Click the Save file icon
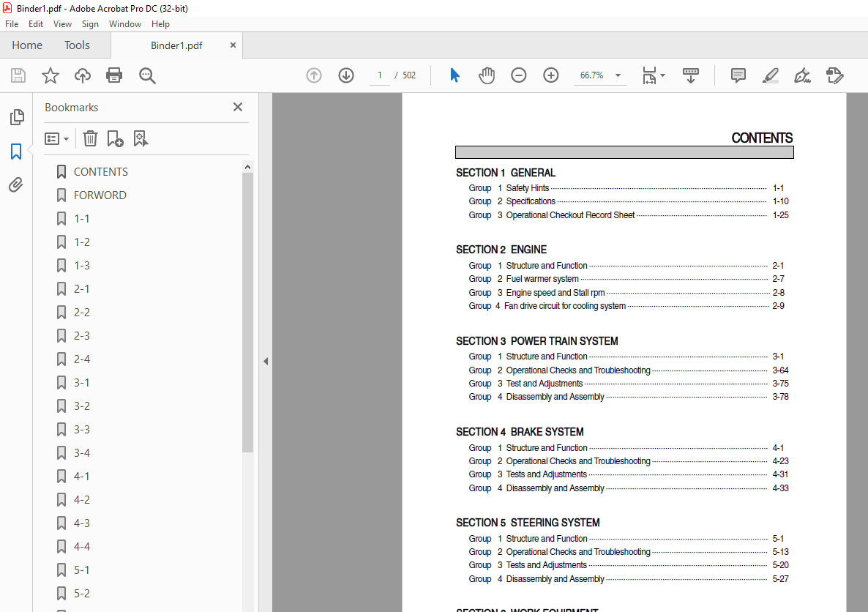This screenshot has width=868, height=612. pyautogui.click(x=18, y=75)
